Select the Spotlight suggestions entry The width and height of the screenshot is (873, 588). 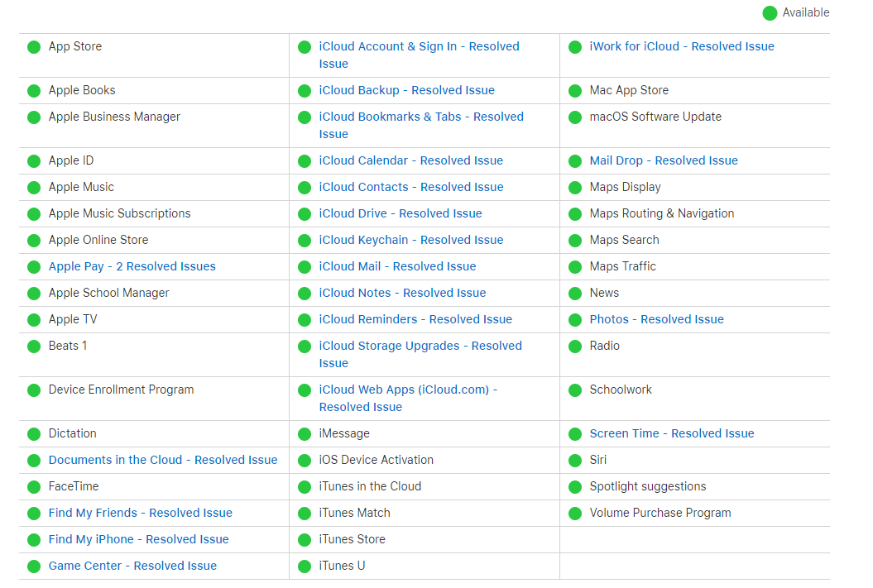point(648,487)
